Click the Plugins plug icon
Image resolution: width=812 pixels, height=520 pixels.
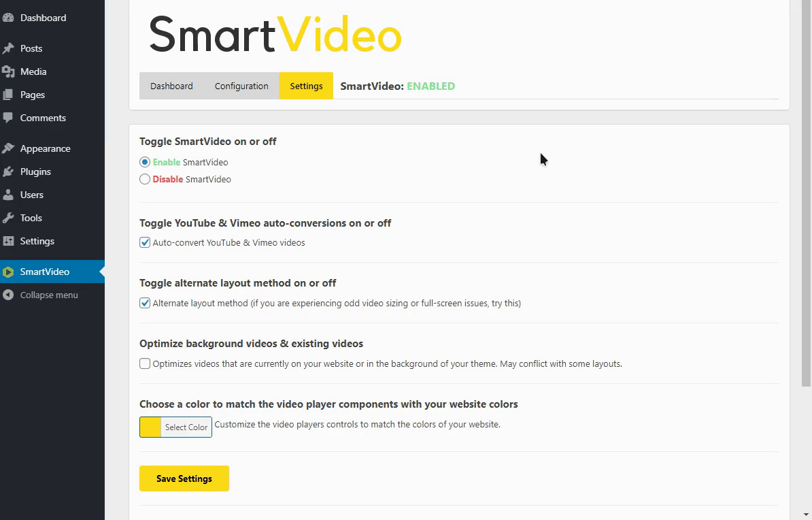7,172
